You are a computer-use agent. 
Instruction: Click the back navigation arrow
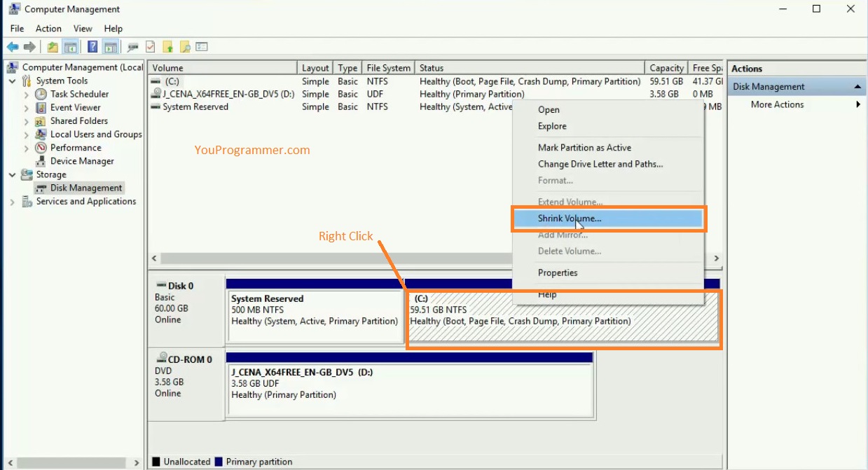[x=13, y=46]
